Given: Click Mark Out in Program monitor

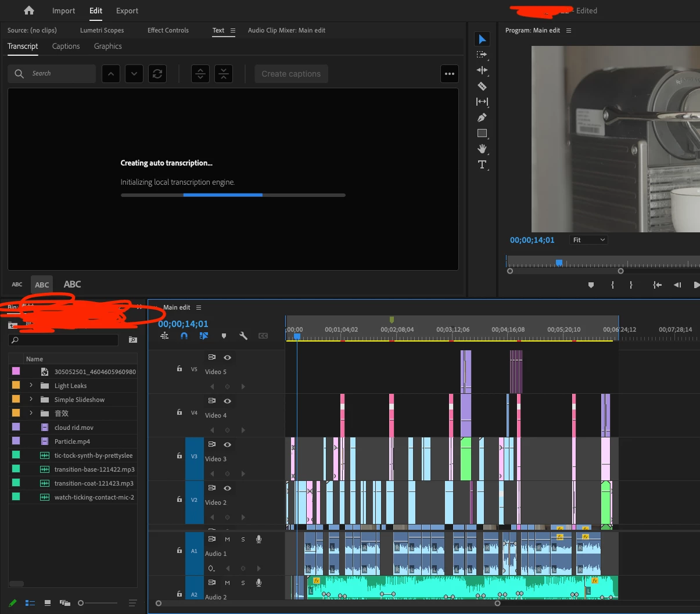Looking at the screenshot, I should click(631, 285).
